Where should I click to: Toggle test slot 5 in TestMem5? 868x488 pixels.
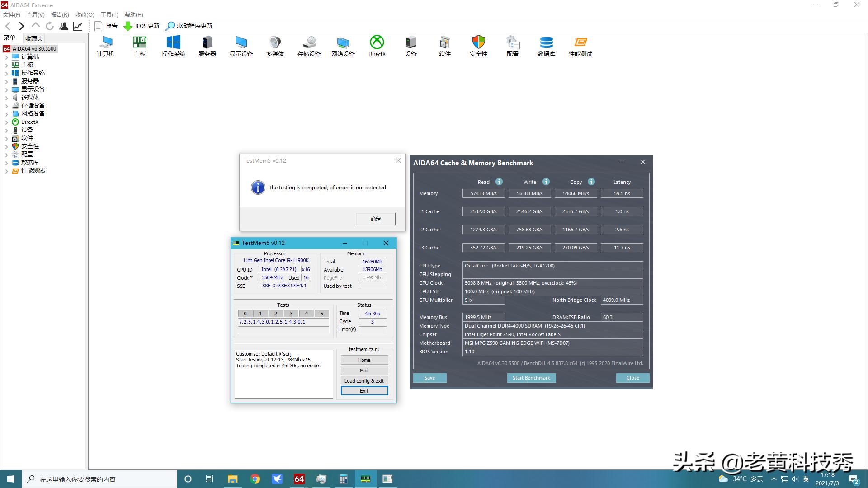pos(321,314)
